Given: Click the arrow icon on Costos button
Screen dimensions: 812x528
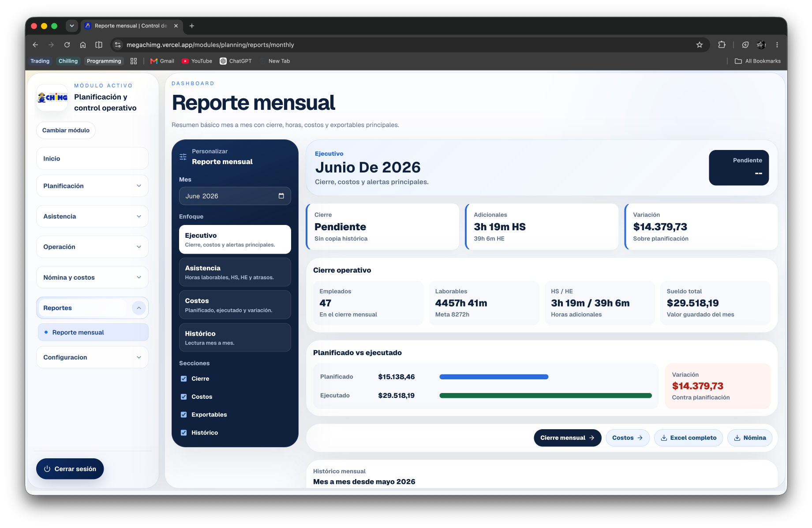Looking at the screenshot, I should coord(640,438).
